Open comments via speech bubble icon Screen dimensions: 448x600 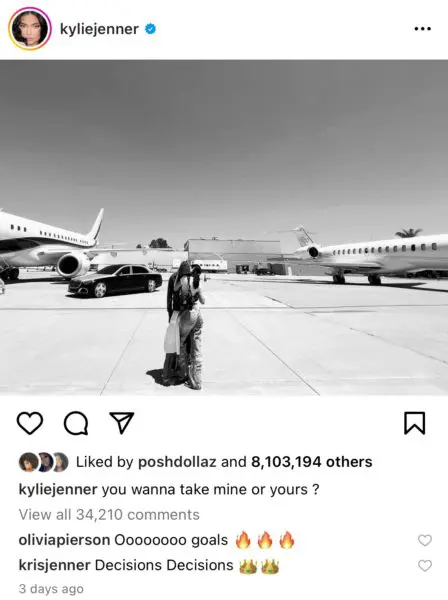pos(76,423)
